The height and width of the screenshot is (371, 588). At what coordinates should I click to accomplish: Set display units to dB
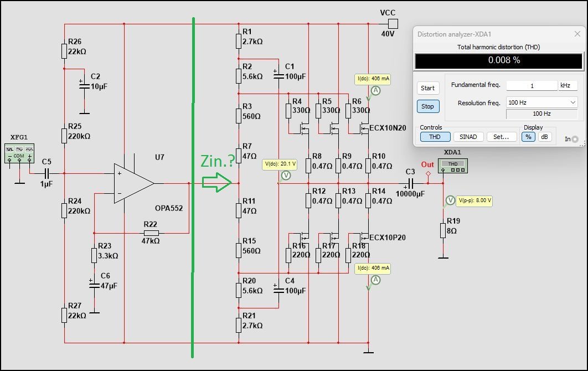point(544,137)
